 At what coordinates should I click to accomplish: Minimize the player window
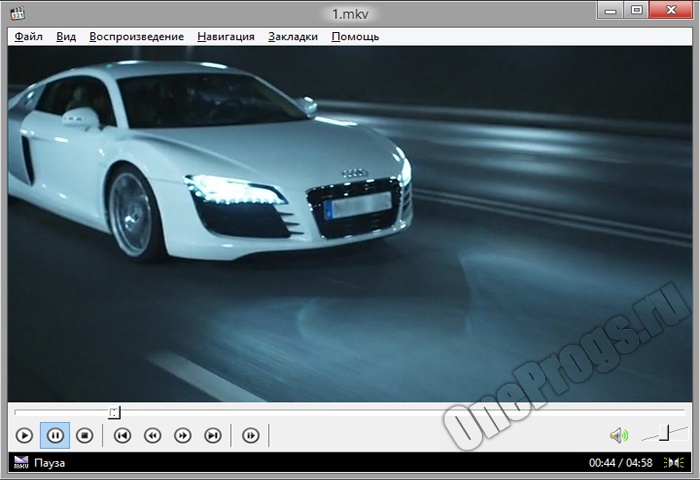610,11
